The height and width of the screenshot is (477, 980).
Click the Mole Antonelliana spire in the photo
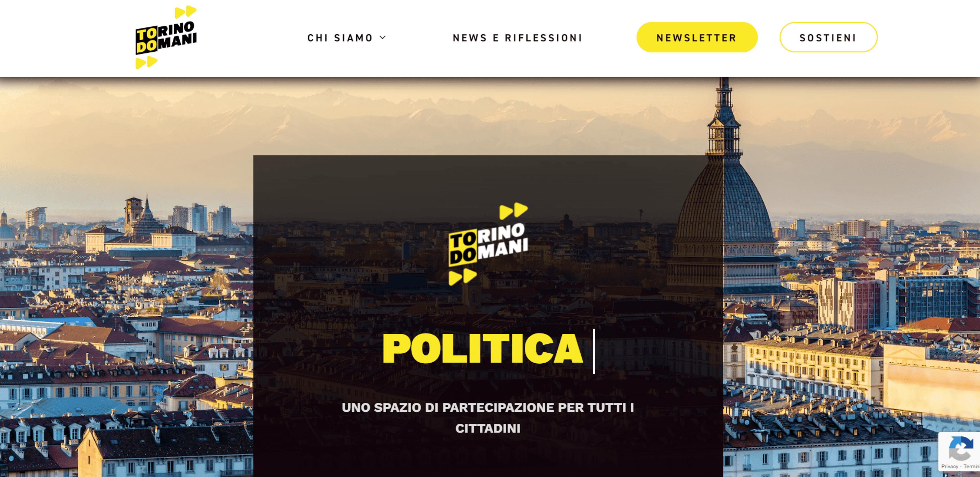click(724, 114)
